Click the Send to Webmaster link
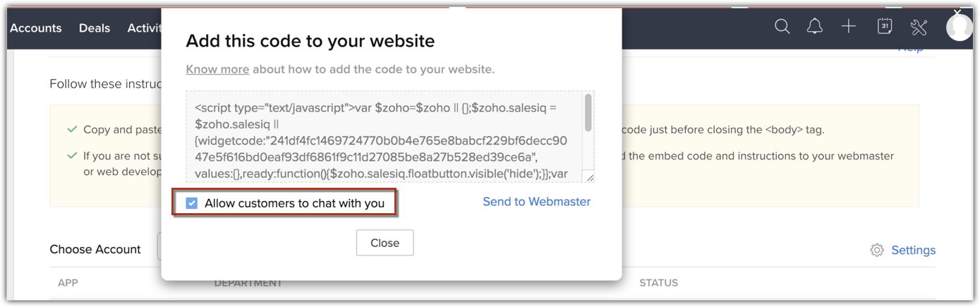This screenshot has height=307, width=980. tap(536, 202)
